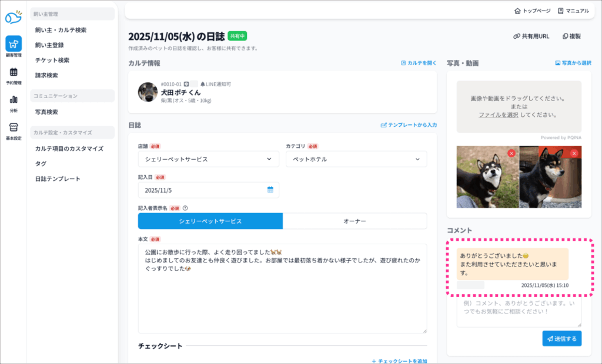This screenshot has width=602, height=364.
Task: Click the calendar icon in 記入日 field
Action: point(270,190)
